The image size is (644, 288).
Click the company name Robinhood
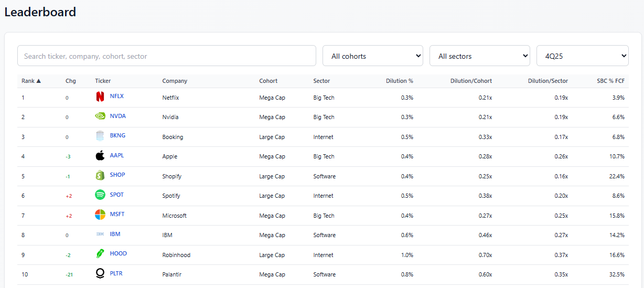tap(176, 255)
